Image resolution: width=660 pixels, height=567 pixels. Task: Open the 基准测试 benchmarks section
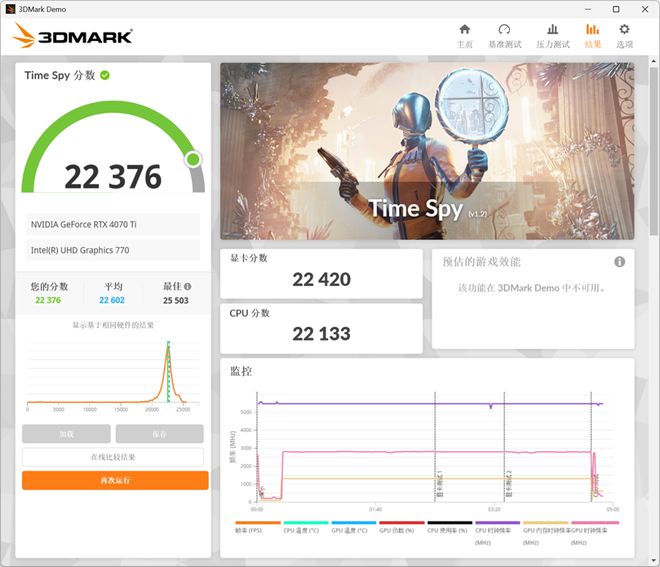coord(504,36)
